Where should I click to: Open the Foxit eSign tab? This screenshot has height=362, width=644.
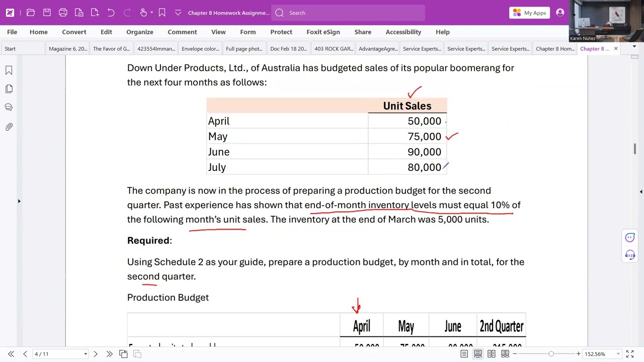tap(323, 32)
